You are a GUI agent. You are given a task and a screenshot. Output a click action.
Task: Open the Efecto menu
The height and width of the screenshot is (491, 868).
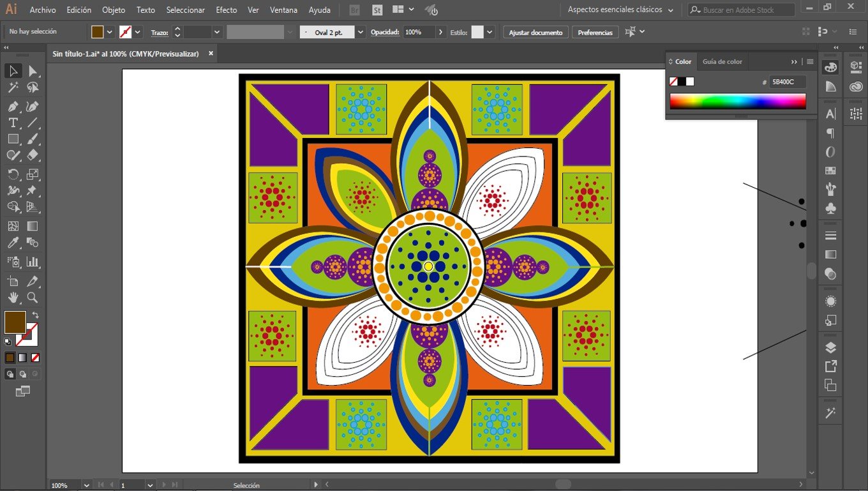(227, 10)
